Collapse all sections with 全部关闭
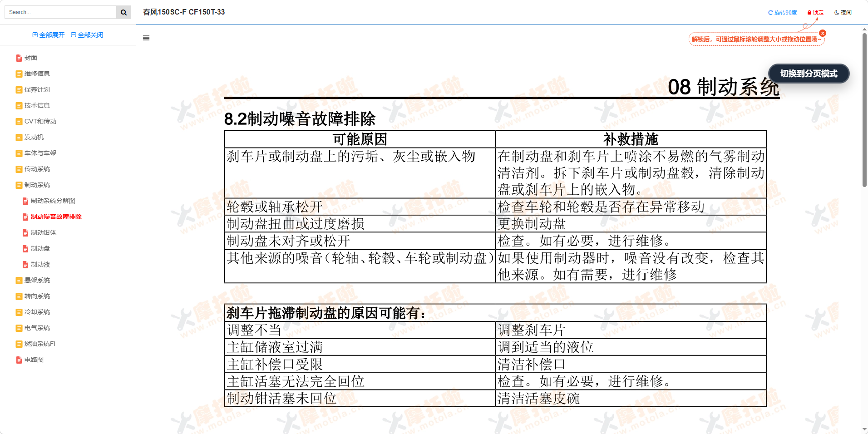868x434 pixels. [86, 35]
